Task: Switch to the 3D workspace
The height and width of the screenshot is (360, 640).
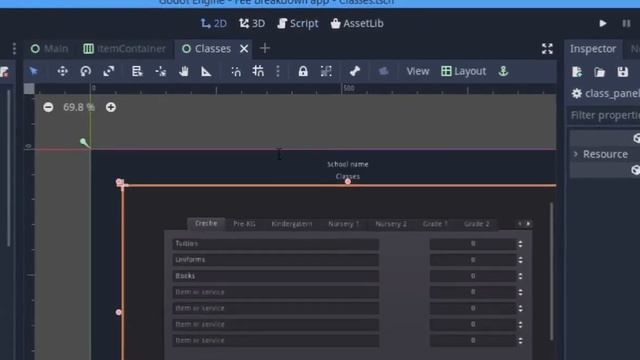Action: coord(252,24)
